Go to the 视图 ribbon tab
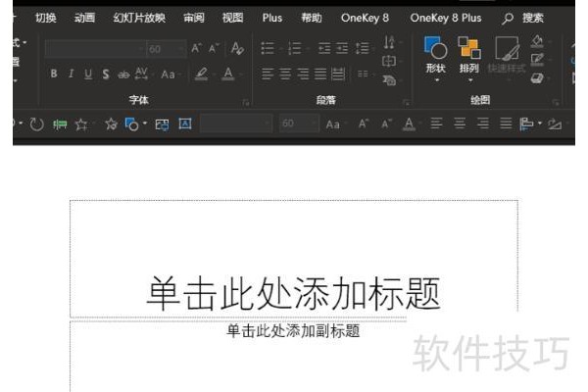588x392 pixels. click(232, 18)
